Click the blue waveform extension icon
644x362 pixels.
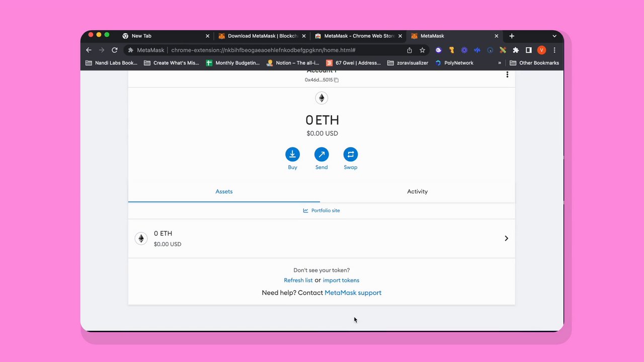coord(477,50)
